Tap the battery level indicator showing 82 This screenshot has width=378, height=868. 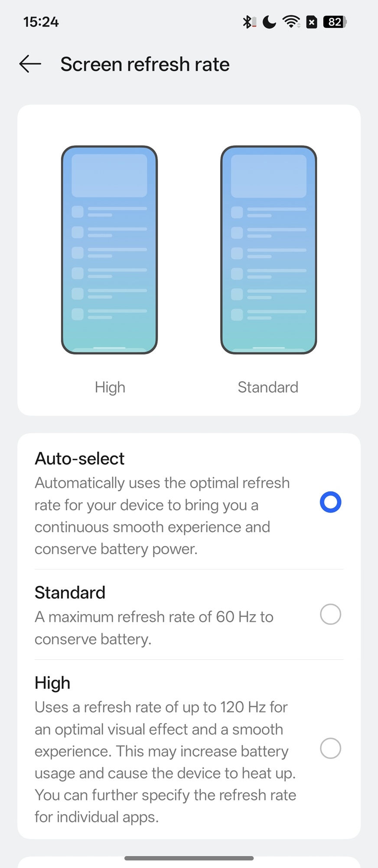pyautogui.click(x=335, y=22)
